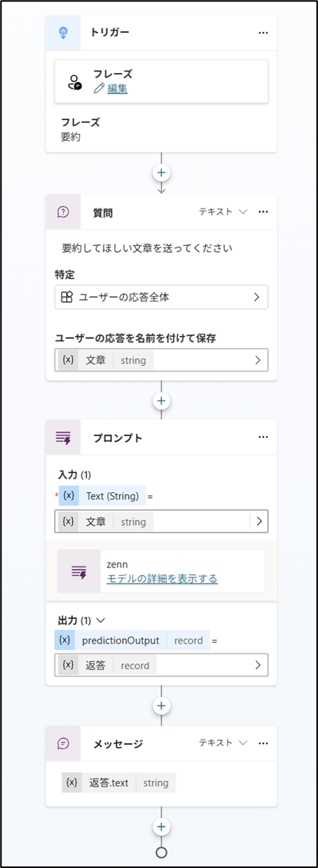Click the question text 要約してほしい文章を送ってください
318x868 pixels.
point(147,248)
